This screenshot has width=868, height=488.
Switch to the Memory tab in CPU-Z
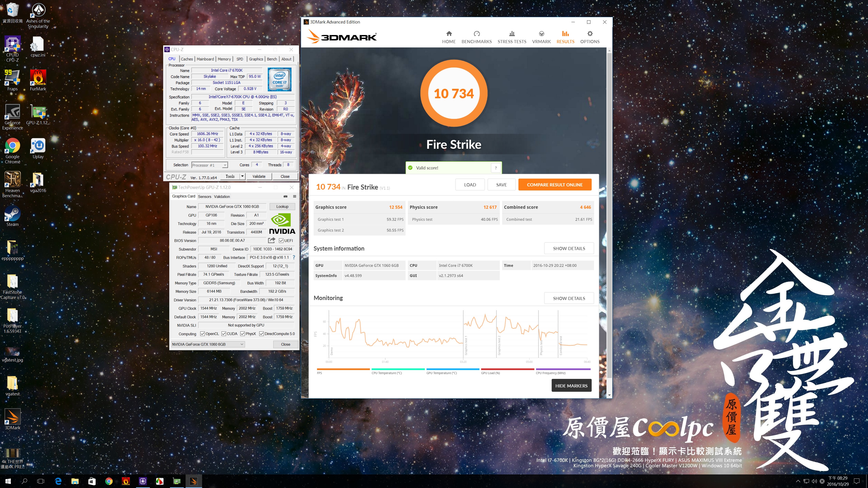click(224, 59)
